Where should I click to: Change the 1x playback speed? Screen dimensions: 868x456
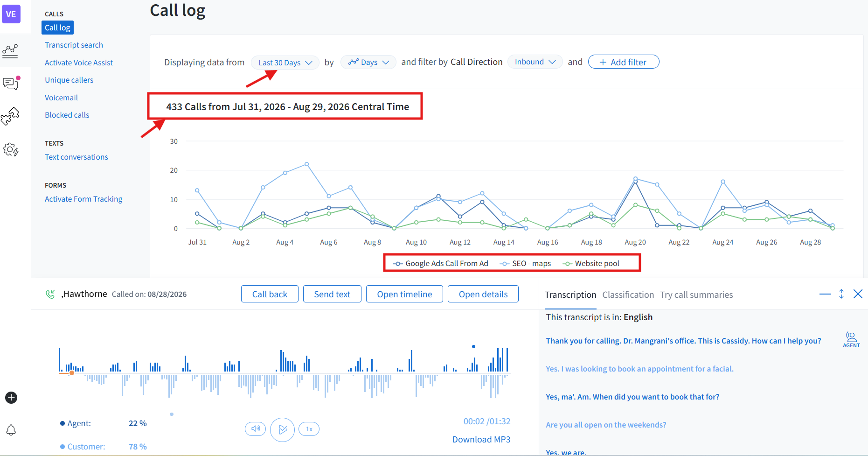(309, 429)
